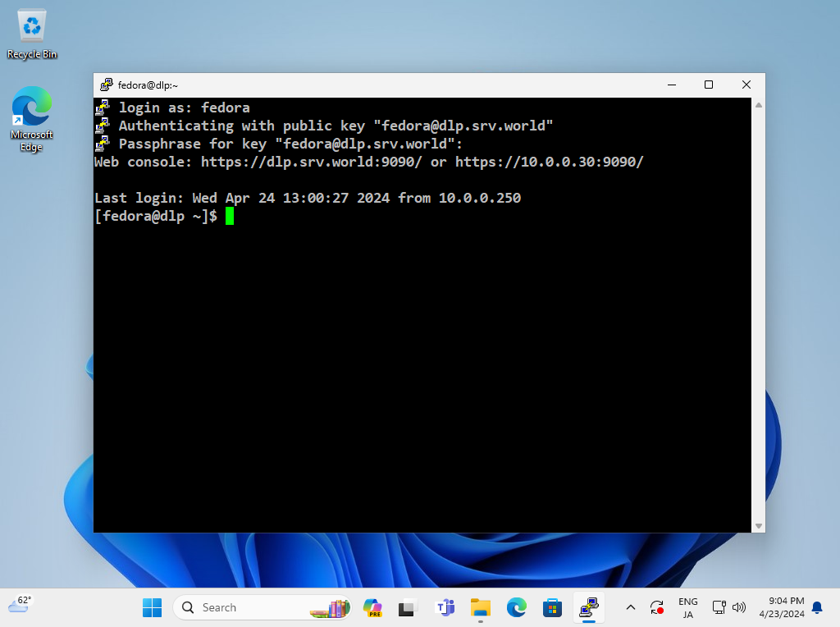Click the "login as: fedora" line
This screenshot has width=840, height=627.
[x=185, y=108]
